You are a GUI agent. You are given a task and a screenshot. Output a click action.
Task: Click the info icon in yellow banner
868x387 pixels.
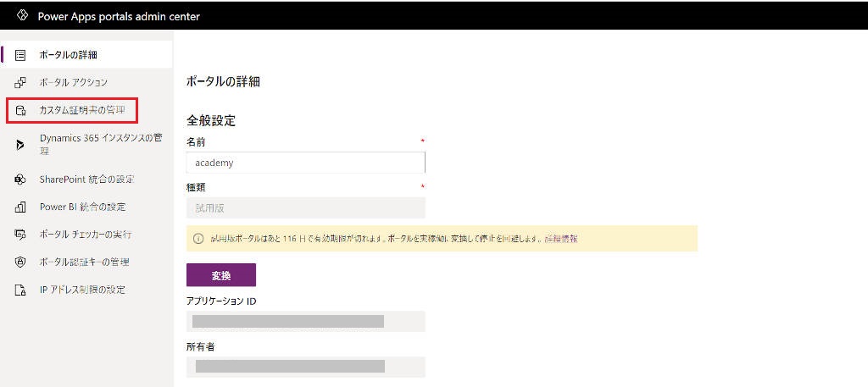click(198, 238)
